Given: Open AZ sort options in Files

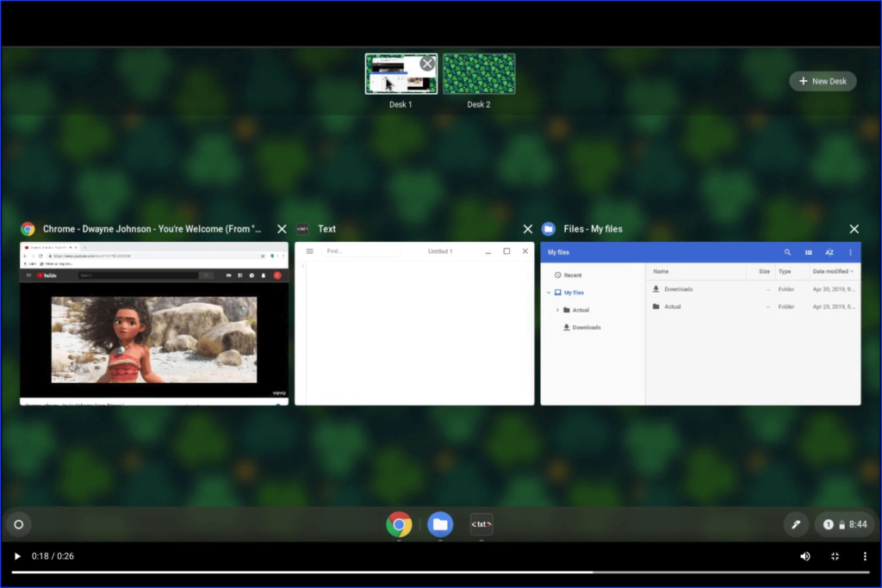Looking at the screenshot, I should [829, 252].
